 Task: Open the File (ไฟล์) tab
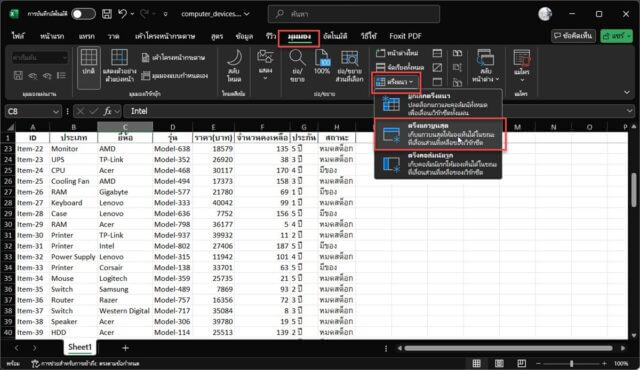(x=18, y=36)
